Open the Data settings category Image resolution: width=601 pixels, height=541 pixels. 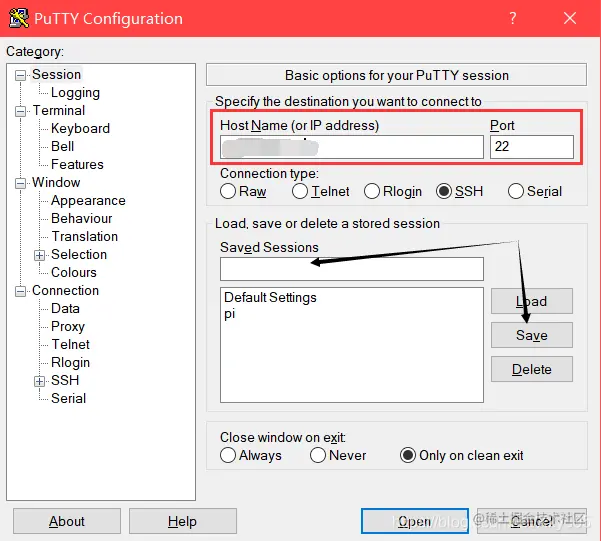(65, 308)
